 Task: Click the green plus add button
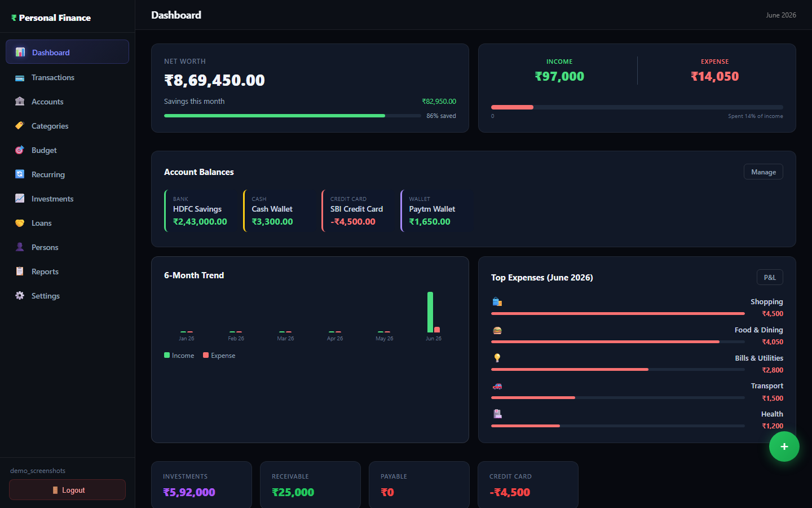point(784,446)
